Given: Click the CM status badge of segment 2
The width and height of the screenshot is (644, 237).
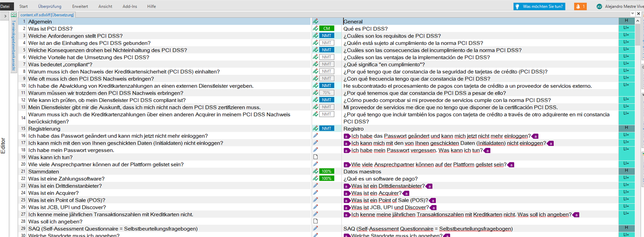Looking at the screenshot, I should click(327, 29).
